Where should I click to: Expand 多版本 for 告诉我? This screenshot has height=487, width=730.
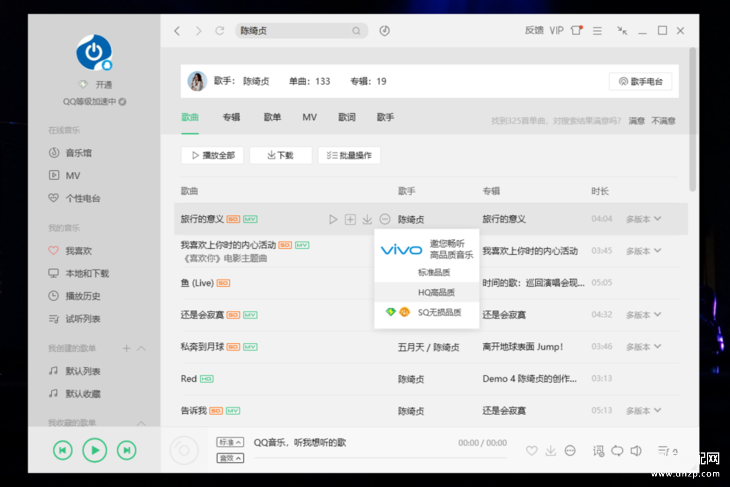point(643,411)
